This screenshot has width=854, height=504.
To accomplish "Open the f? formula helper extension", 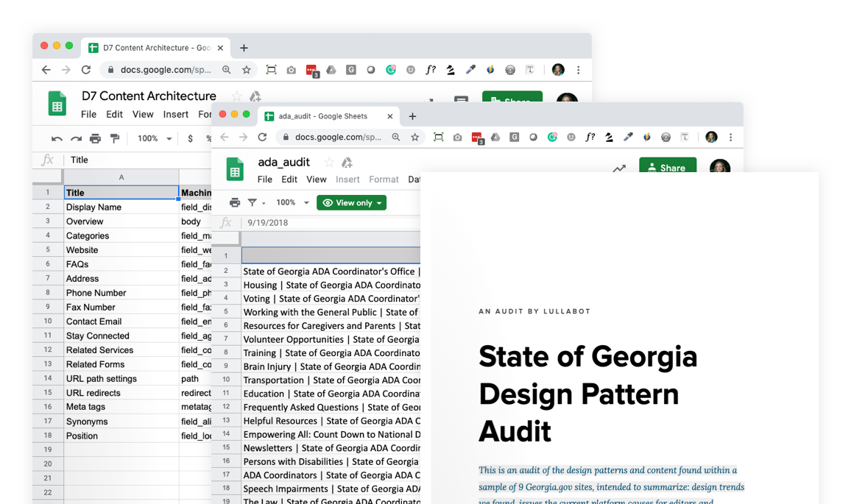I will [x=590, y=138].
